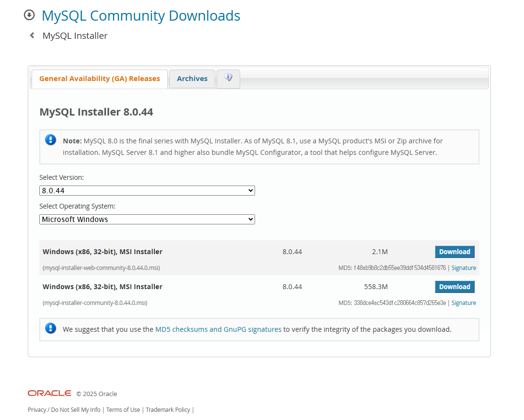The height and width of the screenshot is (420, 524).
Task: Click the MySQL Community Downloads heading
Action: [141, 15]
